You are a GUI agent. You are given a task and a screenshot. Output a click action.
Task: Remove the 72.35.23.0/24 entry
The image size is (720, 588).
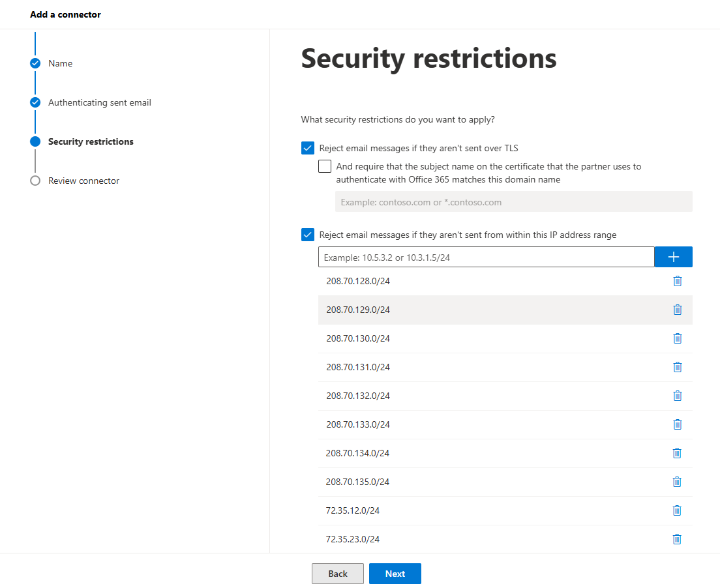pos(677,539)
